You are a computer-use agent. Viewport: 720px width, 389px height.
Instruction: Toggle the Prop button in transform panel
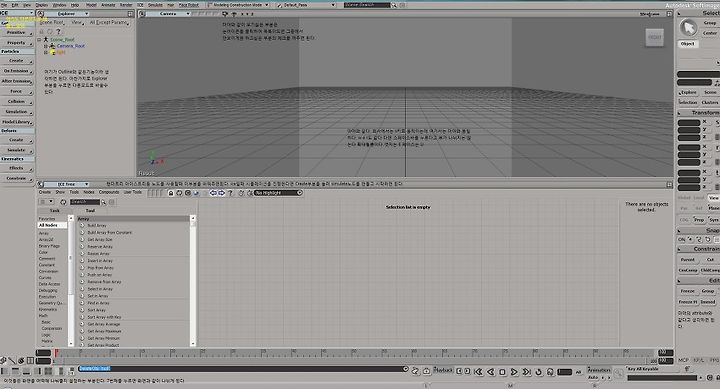click(699, 220)
